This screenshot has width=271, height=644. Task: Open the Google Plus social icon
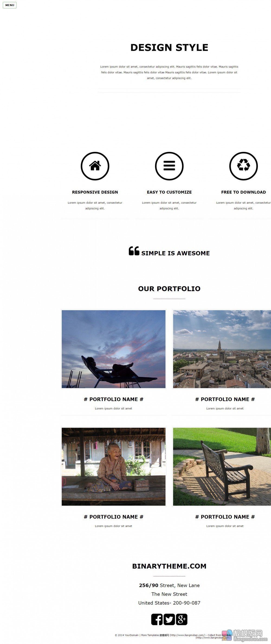pos(182,619)
